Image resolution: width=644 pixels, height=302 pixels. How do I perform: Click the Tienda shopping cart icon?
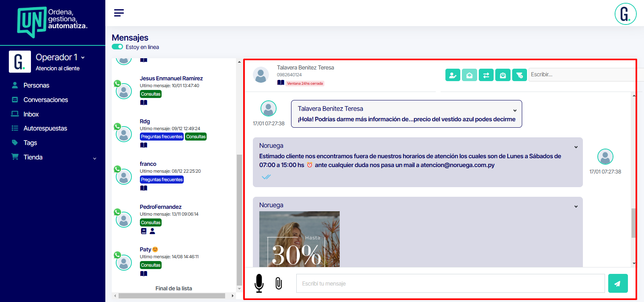(15, 157)
